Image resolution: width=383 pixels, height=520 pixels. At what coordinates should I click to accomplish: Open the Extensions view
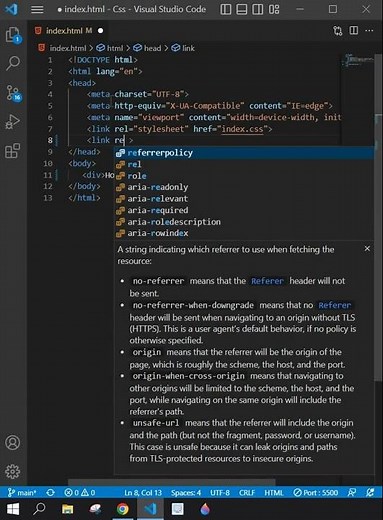[x=13, y=151]
